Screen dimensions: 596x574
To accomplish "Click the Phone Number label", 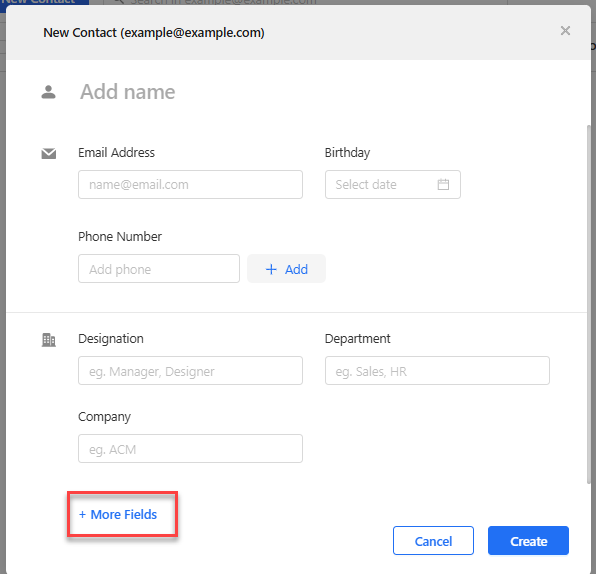I will pos(120,236).
